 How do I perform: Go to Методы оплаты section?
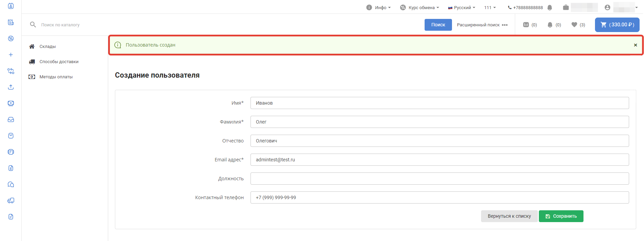click(56, 77)
